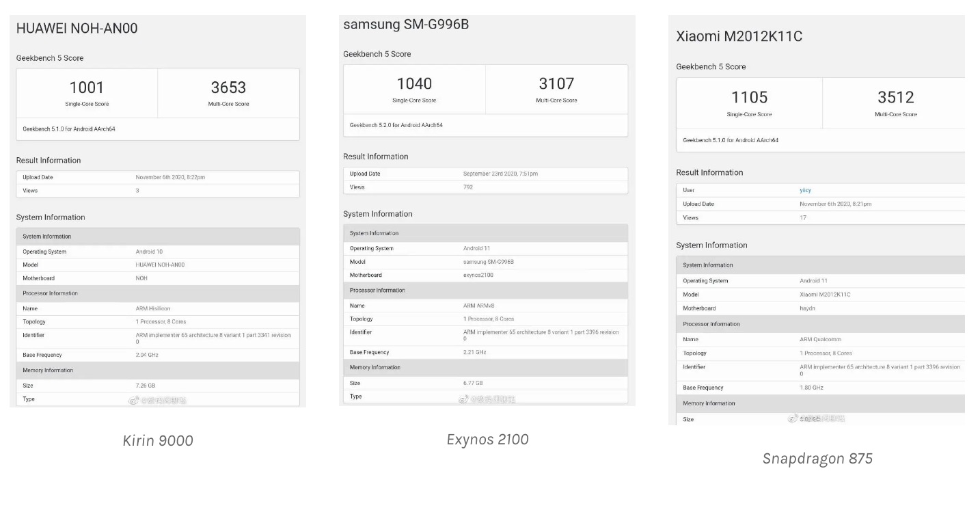Click Xiaomi Result Information section heading
980x510 pixels.
tap(709, 172)
